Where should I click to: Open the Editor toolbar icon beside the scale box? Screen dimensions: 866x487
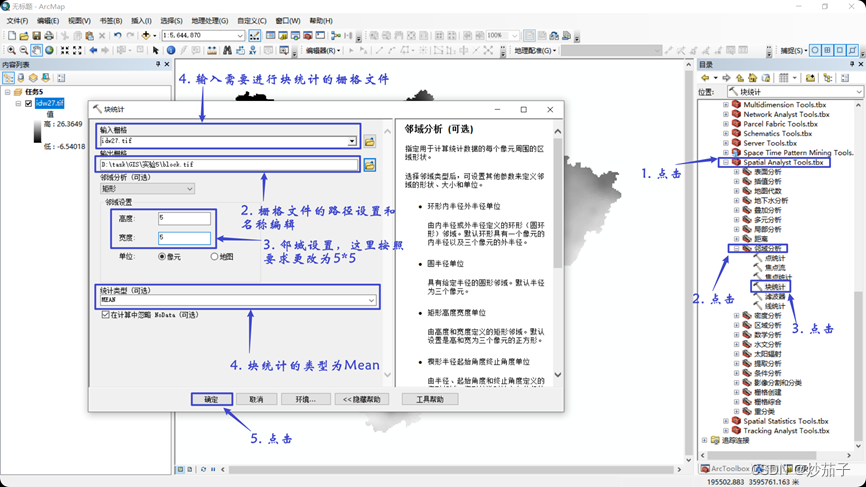255,36
